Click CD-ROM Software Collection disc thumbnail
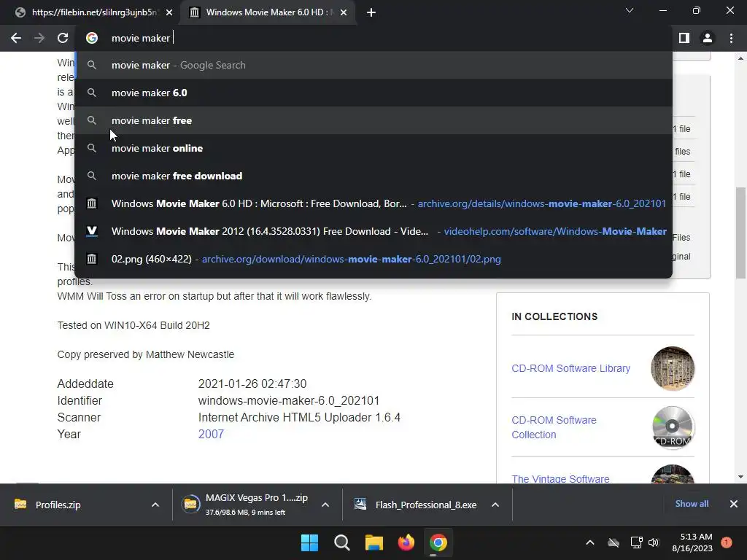 tap(672, 427)
